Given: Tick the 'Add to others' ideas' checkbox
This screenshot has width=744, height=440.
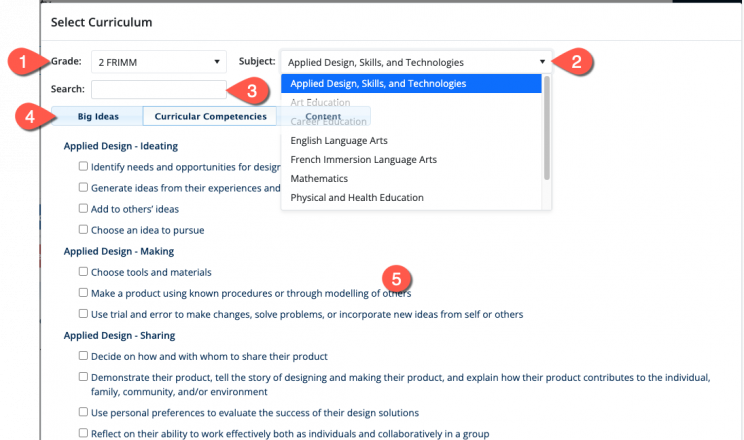Looking at the screenshot, I should (83, 208).
